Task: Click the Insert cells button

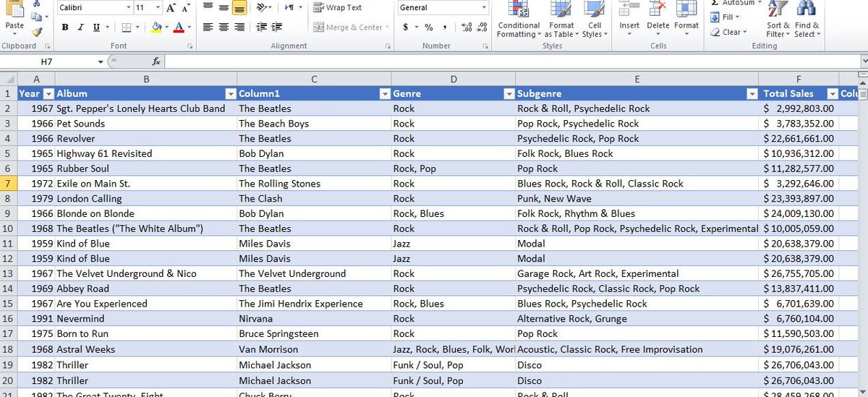Action: coord(629,20)
